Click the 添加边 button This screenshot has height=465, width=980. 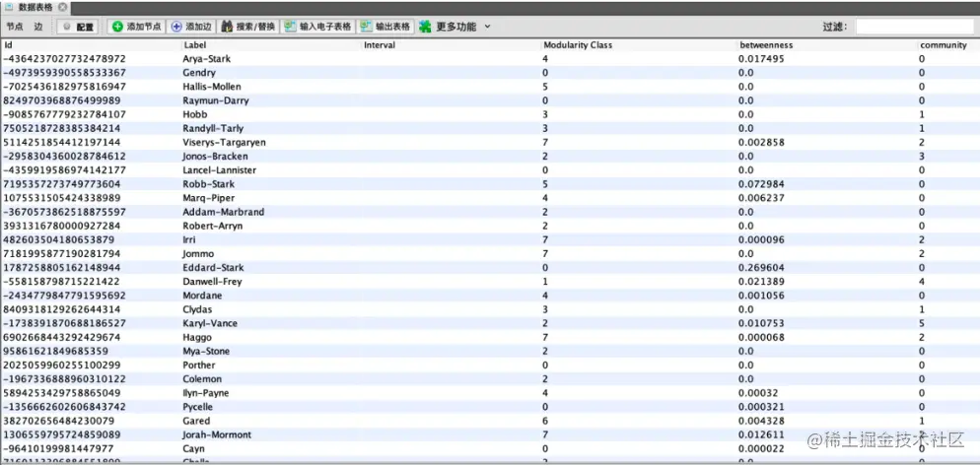[x=191, y=27]
